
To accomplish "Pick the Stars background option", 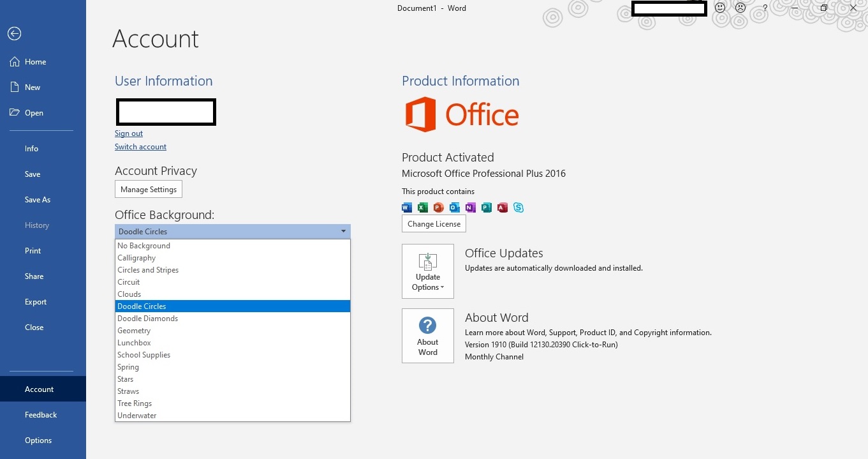I will pyautogui.click(x=233, y=379).
